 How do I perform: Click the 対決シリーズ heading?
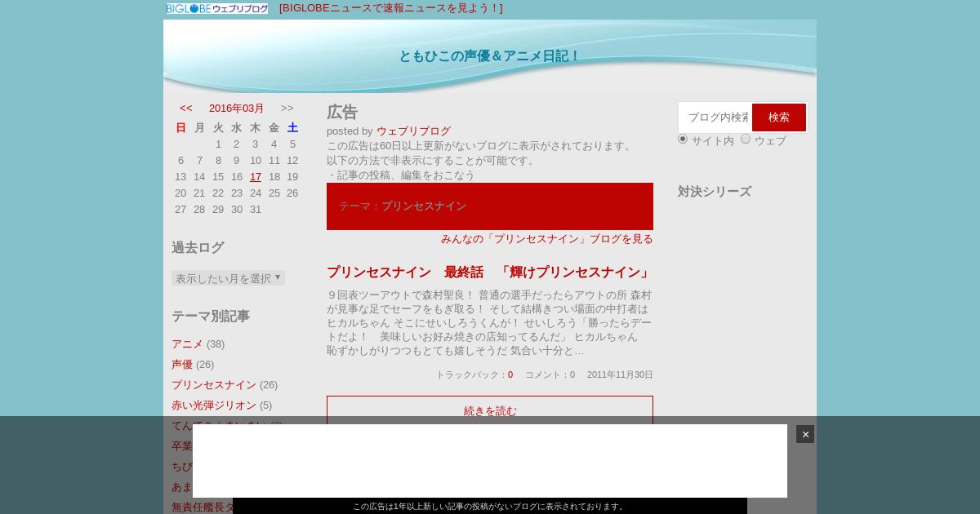tap(715, 192)
